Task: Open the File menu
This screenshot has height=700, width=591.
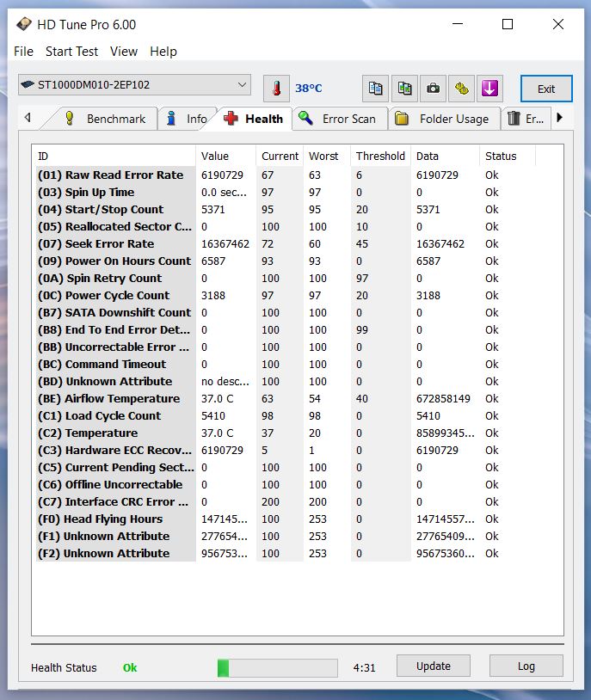Action: point(23,52)
